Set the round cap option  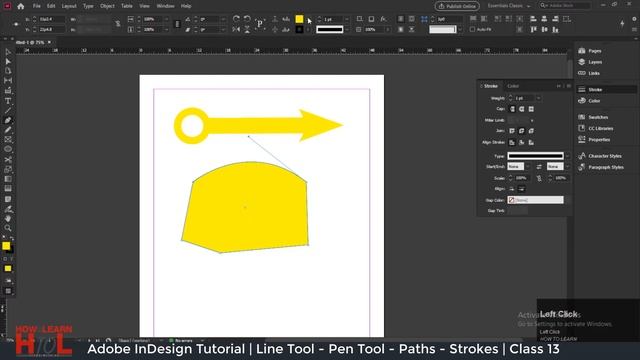point(522,109)
